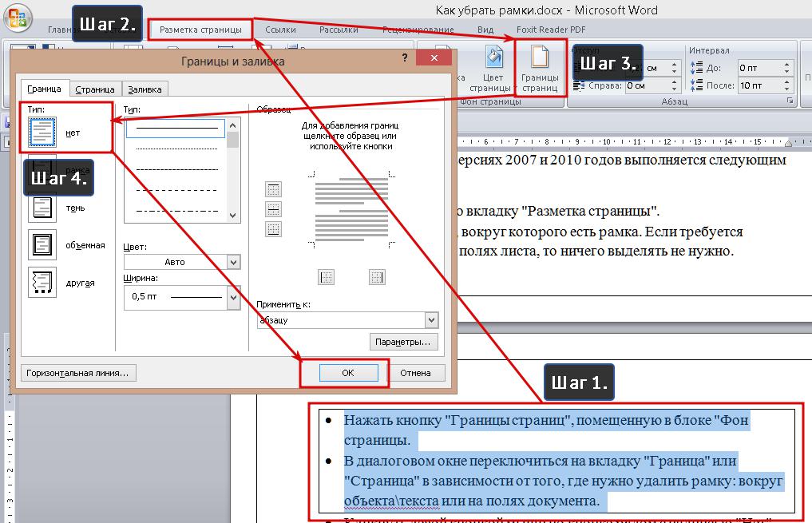Click the Интервал После 10 пт field
The height and width of the screenshot is (523, 812).
tap(759, 85)
